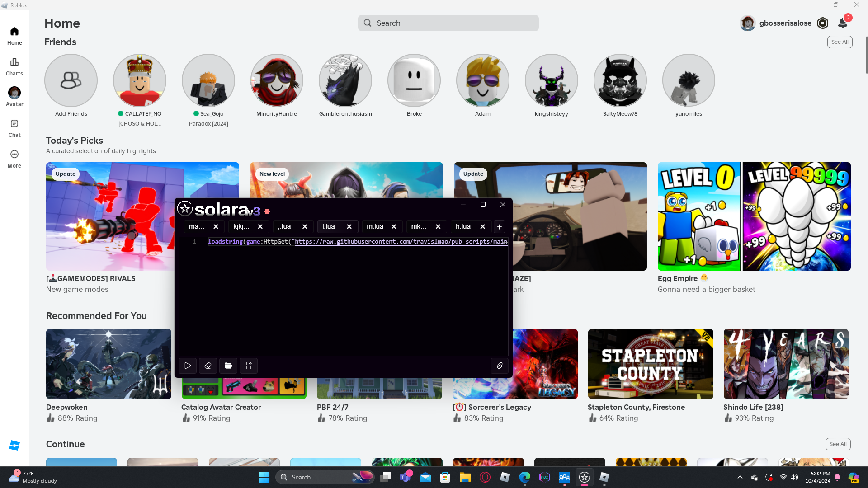
Task: Open the volume control in system tray
Action: pyautogui.click(x=794, y=477)
